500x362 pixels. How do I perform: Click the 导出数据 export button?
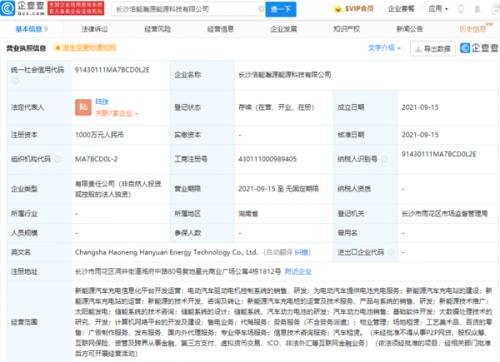[433, 49]
